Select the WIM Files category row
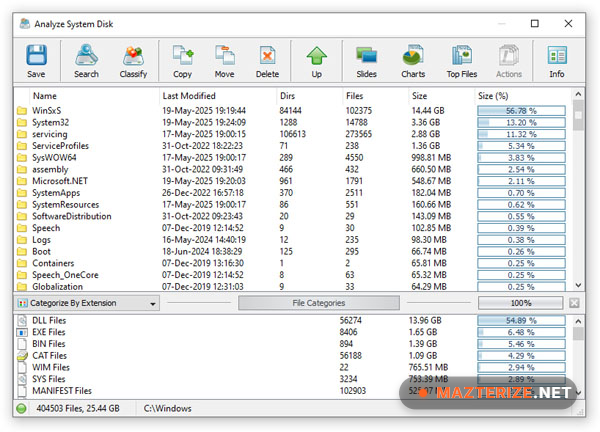Screen dimensions: 600x432 click(292, 367)
